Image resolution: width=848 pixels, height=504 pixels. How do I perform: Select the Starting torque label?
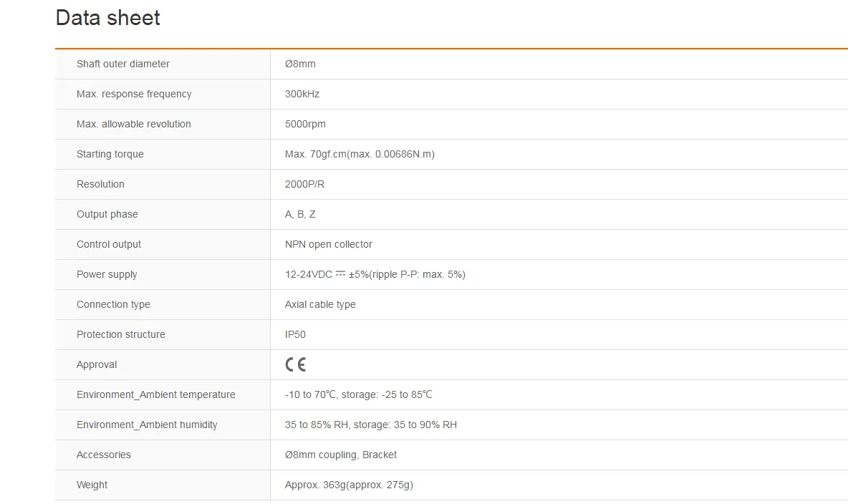point(110,154)
